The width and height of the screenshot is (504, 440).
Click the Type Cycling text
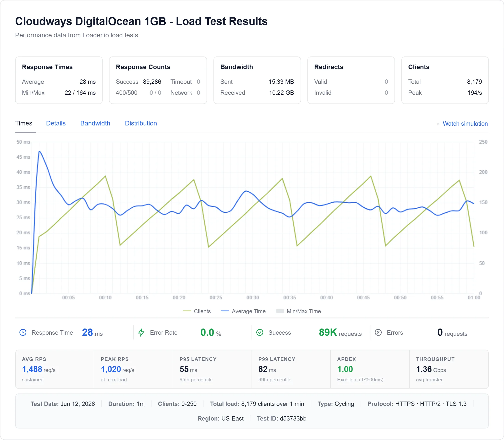point(336,404)
